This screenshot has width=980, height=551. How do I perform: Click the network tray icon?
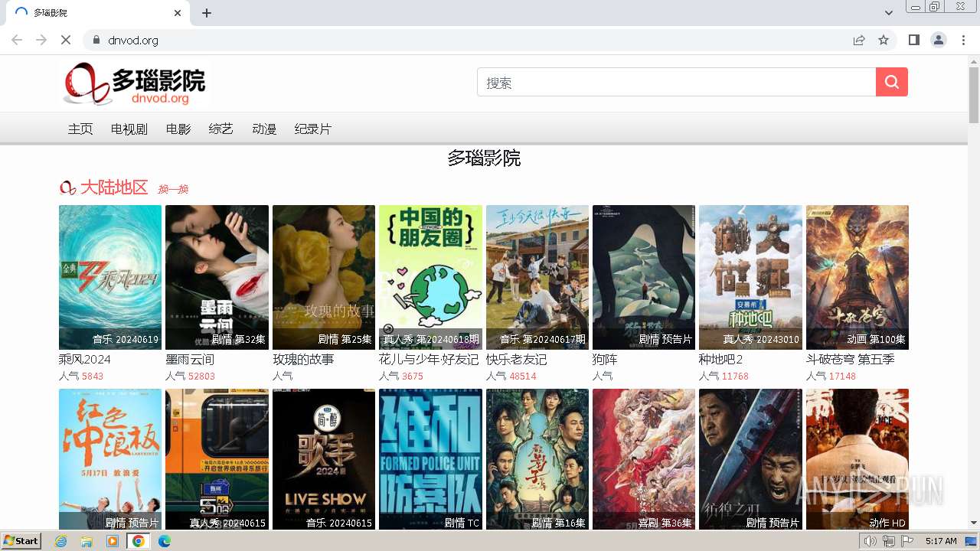pyautogui.click(x=889, y=541)
